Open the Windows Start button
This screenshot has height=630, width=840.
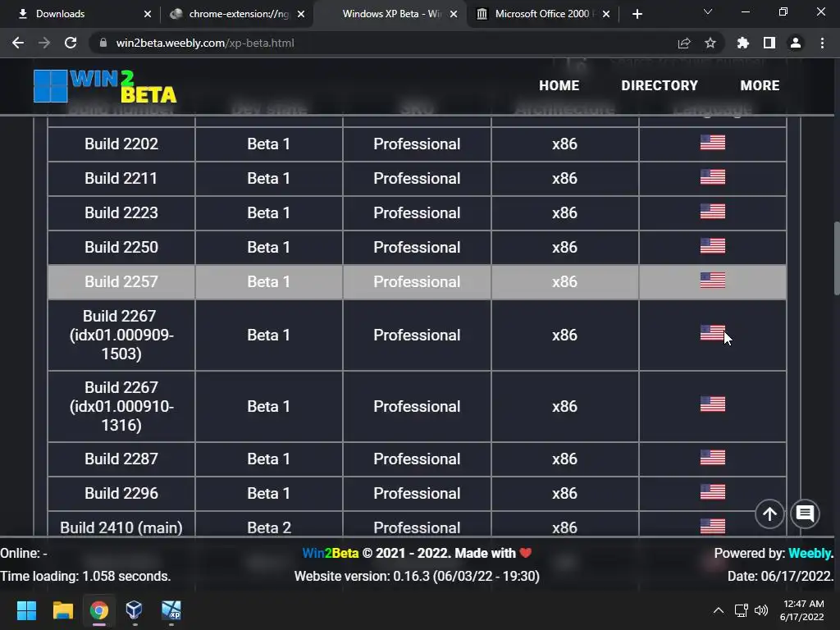pyautogui.click(x=26, y=610)
